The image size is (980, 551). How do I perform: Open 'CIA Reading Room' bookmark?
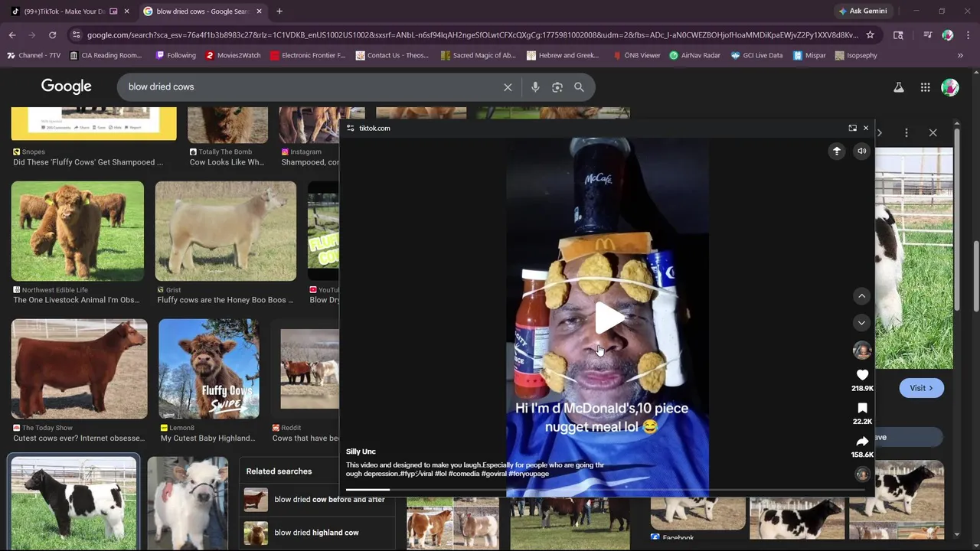(x=106, y=55)
